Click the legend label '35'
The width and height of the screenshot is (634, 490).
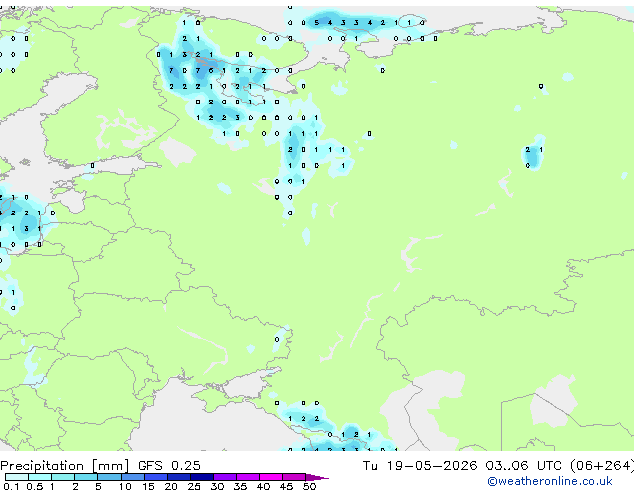tap(240, 486)
